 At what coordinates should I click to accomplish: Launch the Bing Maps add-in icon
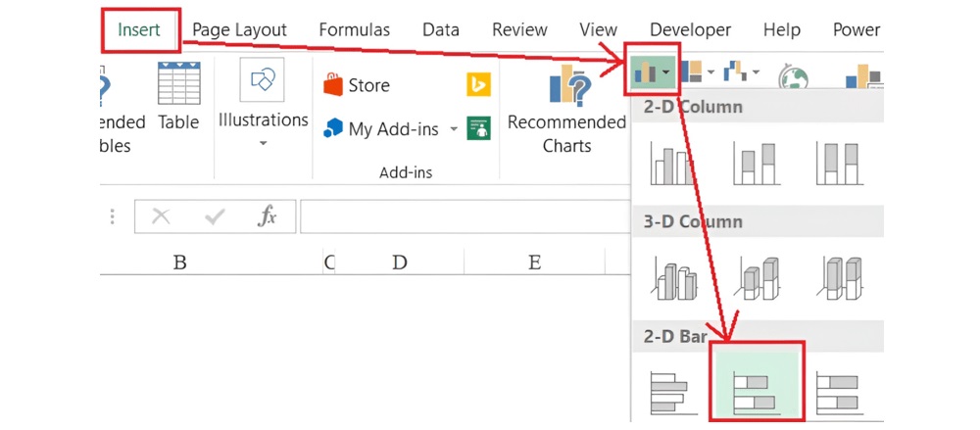[x=479, y=84]
